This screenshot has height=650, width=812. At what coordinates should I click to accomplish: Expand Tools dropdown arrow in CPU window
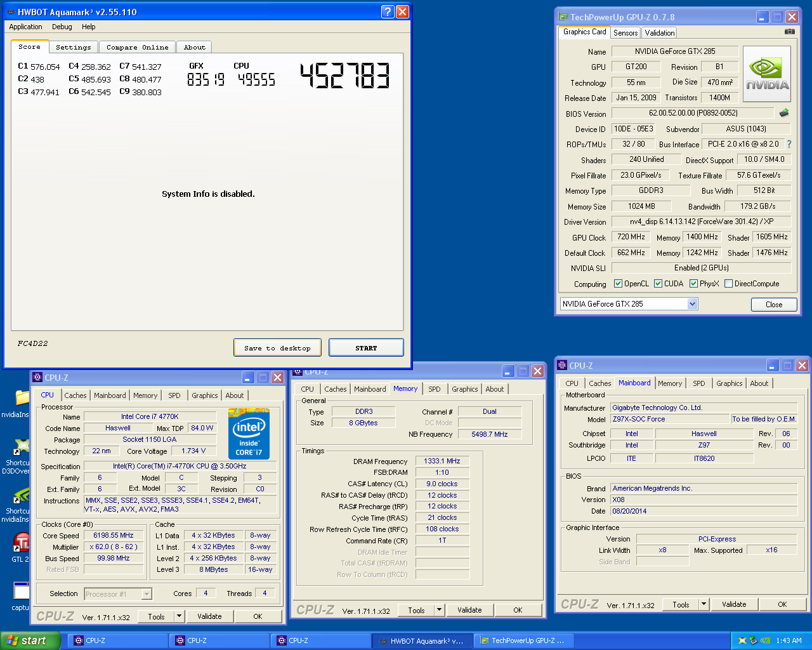179,616
